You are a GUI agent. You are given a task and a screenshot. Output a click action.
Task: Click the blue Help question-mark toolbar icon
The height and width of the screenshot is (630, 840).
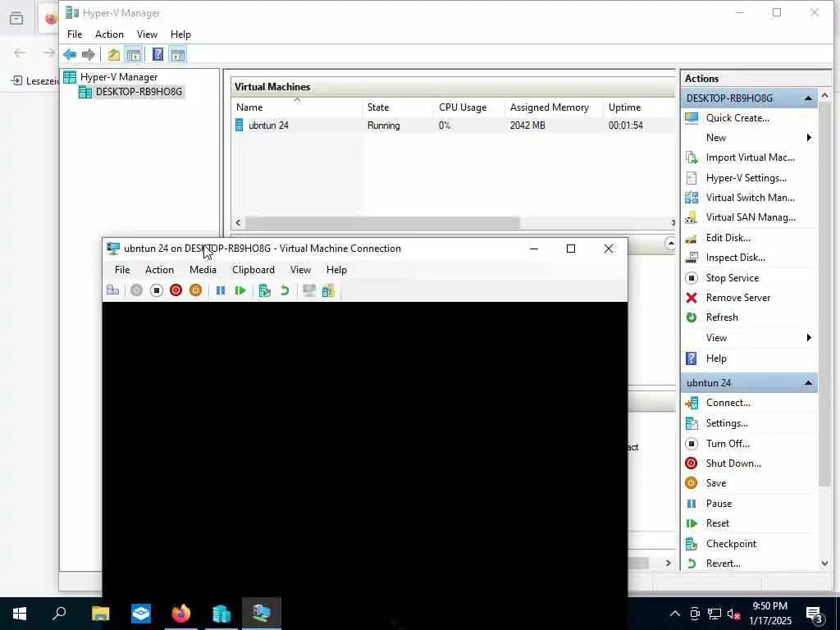[157, 55]
